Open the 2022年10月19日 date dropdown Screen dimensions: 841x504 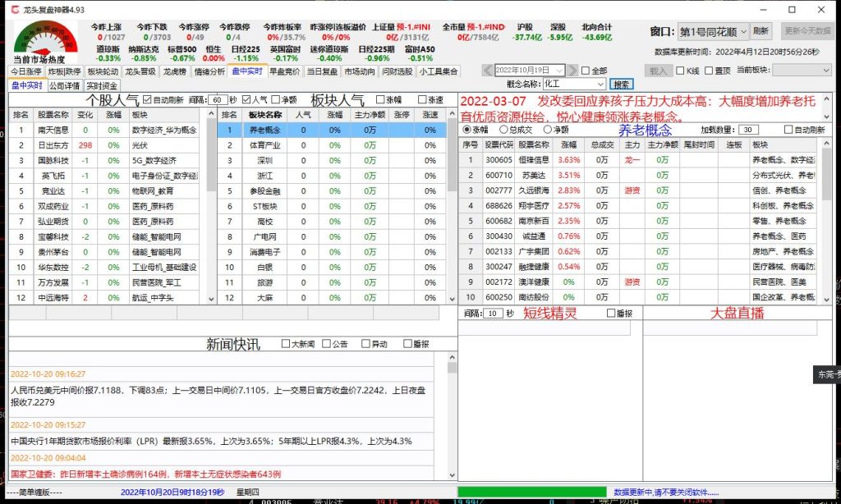[x=560, y=70]
